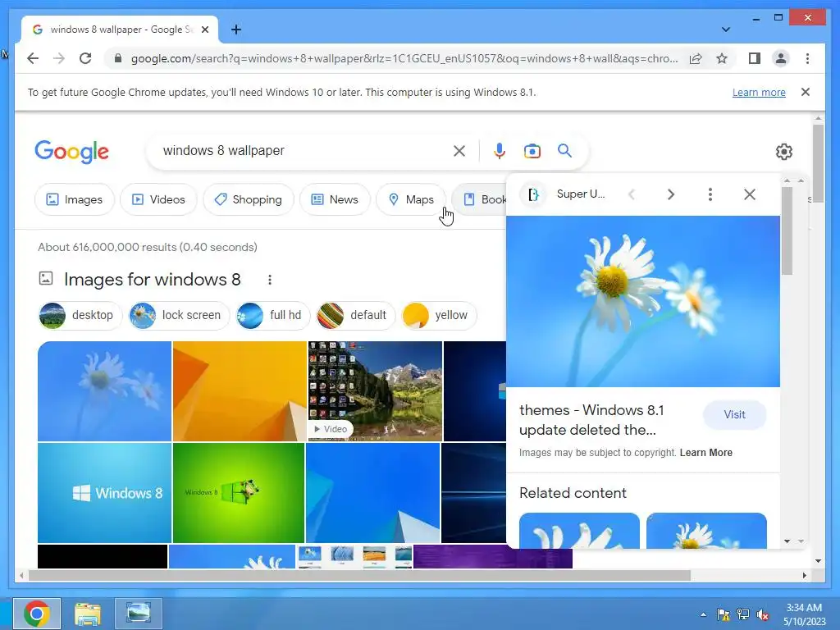The image size is (840, 630).
Task: Open Chrome from the taskbar
Action: point(36,614)
